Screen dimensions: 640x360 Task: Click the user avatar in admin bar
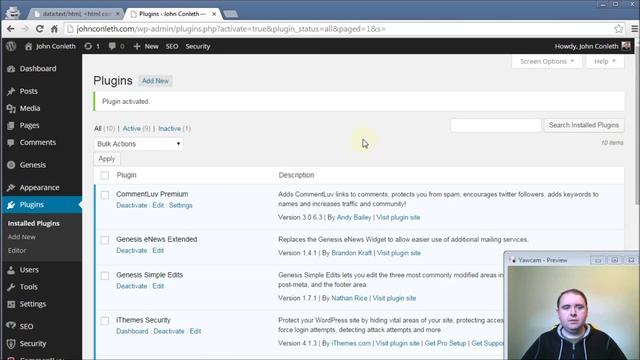[x=626, y=46]
